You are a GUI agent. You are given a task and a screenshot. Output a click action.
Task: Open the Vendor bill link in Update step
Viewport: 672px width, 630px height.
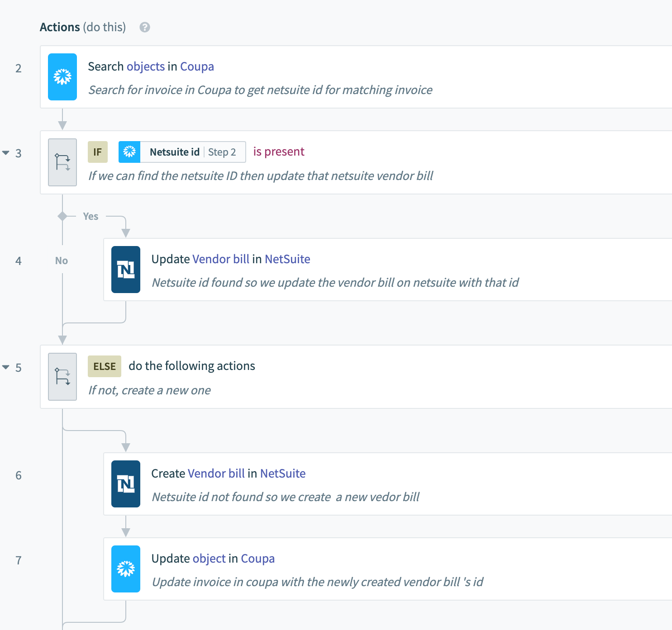(x=221, y=259)
